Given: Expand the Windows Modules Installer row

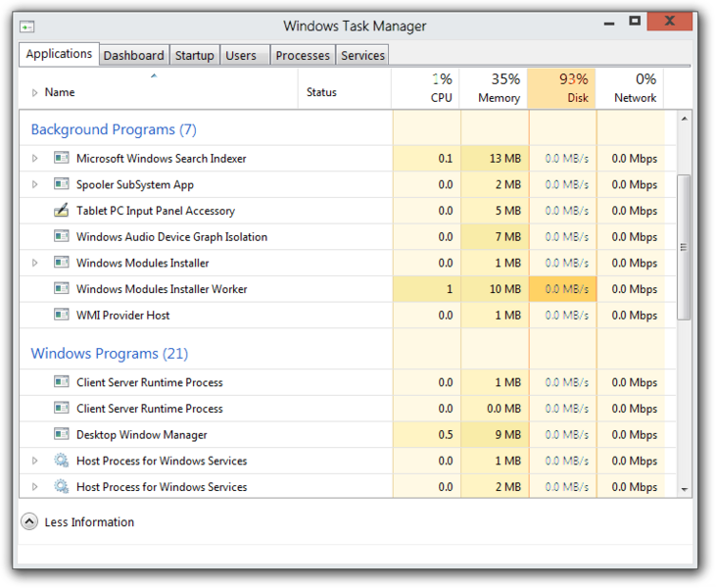Looking at the screenshot, I should tap(35, 263).
